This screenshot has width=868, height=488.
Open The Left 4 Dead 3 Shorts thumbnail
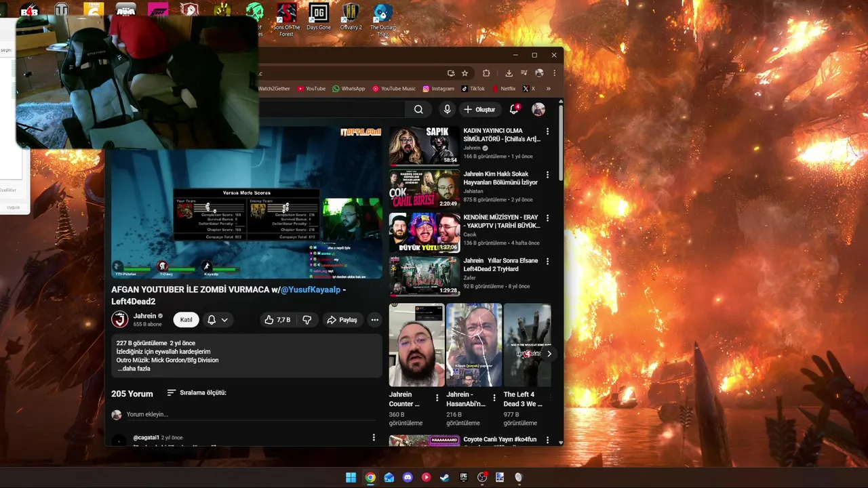[x=527, y=345]
